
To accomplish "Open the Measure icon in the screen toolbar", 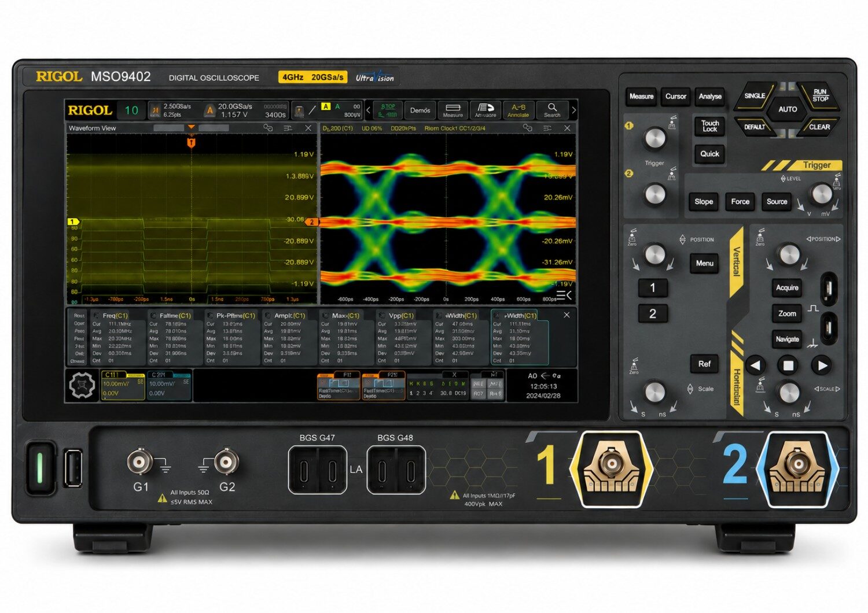I will click(453, 110).
